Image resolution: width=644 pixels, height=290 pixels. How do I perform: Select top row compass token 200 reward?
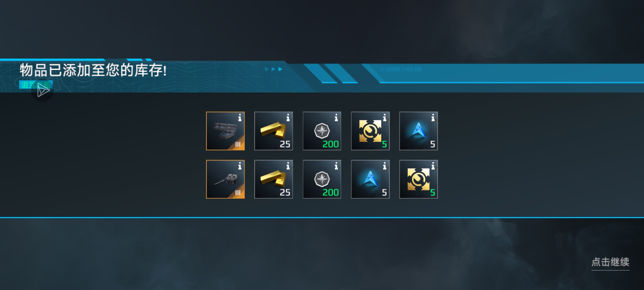pos(322,131)
